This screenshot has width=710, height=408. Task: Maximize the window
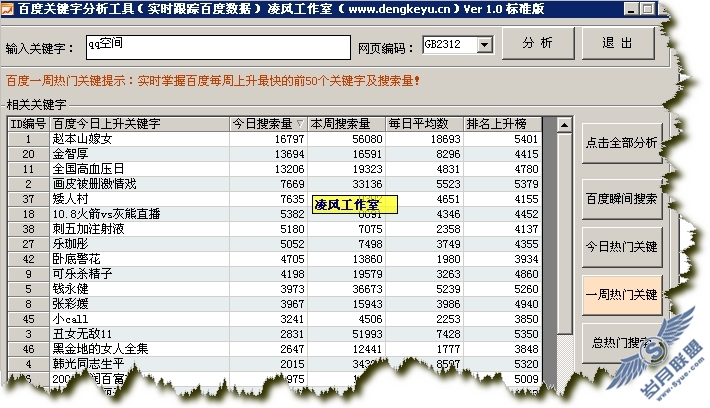[x=648, y=9]
